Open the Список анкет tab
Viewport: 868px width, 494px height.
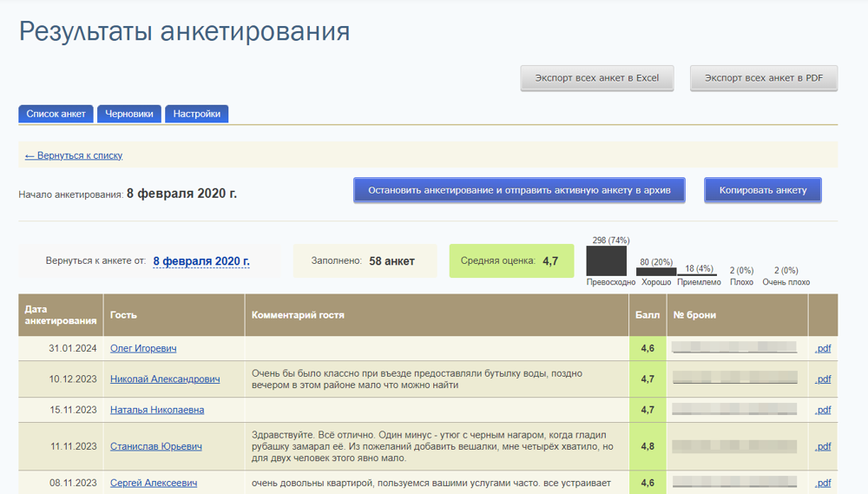56,114
